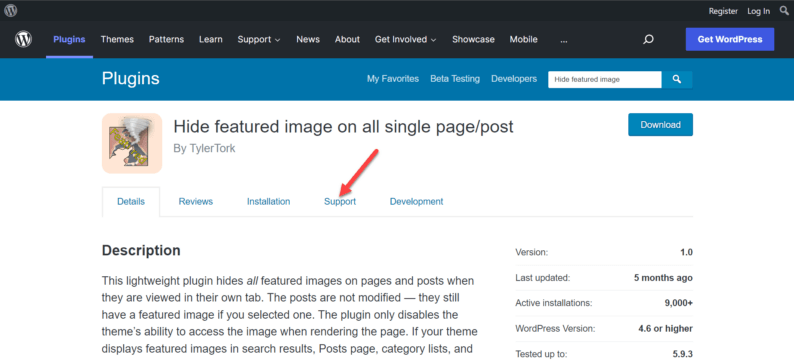This screenshot has height=361, width=794.
Task: Open the Learn navigation item
Action: [x=211, y=39]
